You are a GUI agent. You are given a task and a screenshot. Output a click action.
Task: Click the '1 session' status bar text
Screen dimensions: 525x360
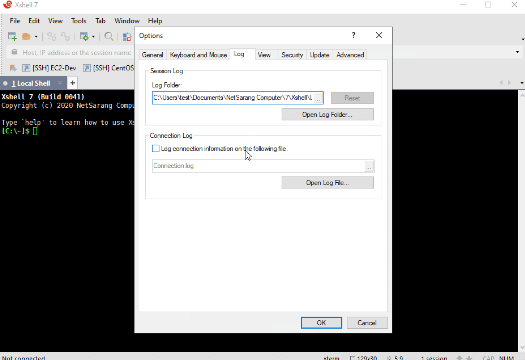[434, 358]
